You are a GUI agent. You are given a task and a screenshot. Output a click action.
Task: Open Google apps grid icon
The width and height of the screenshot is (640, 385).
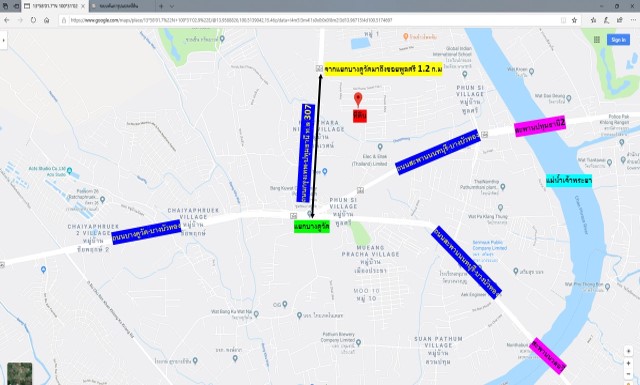[597, 40]
